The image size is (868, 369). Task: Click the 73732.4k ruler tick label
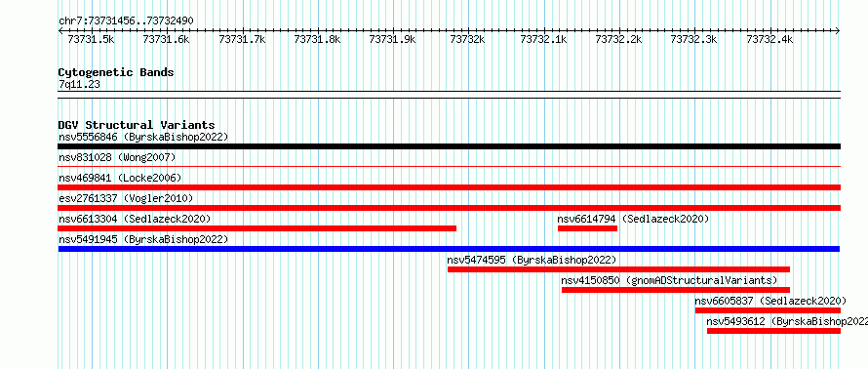[770, 39]
